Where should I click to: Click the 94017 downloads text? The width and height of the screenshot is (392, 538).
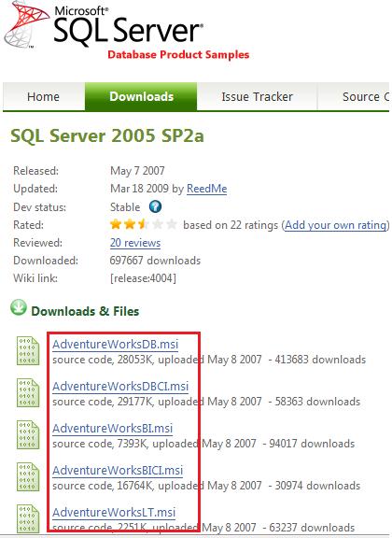coord(312,444)
